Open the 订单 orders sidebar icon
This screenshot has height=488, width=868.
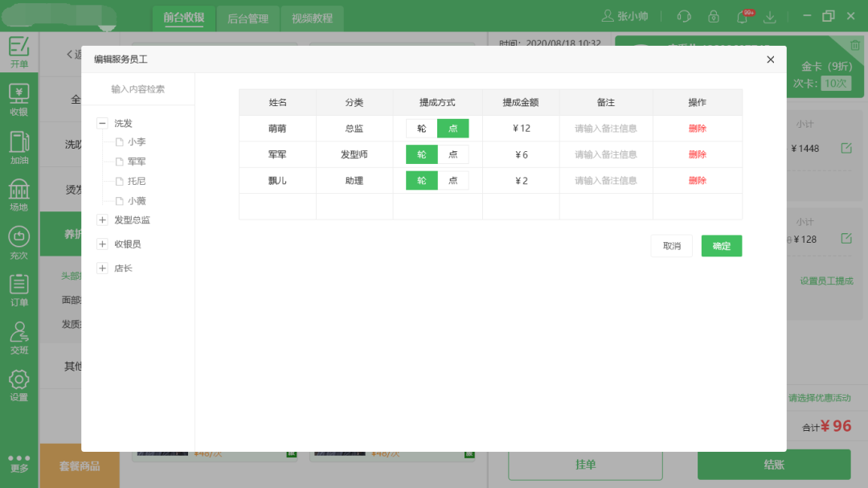pyautogui.click(x=18, y=289)
